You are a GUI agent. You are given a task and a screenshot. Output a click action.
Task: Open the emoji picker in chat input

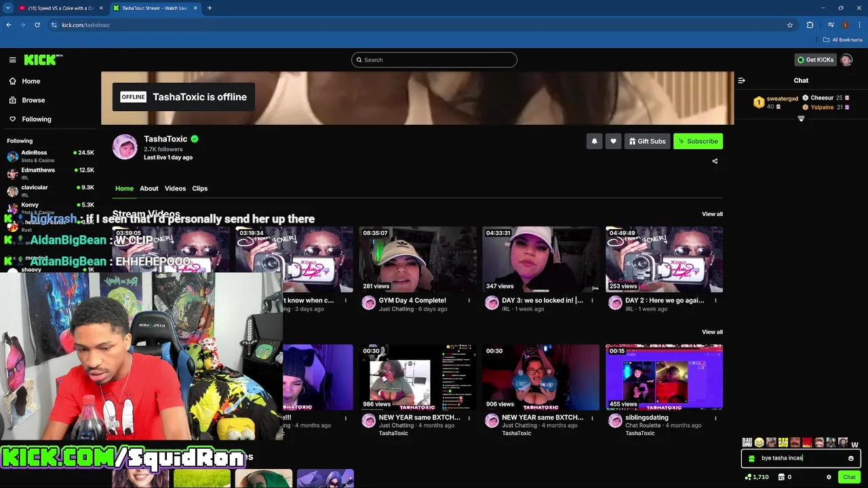(x=851, y=458)
